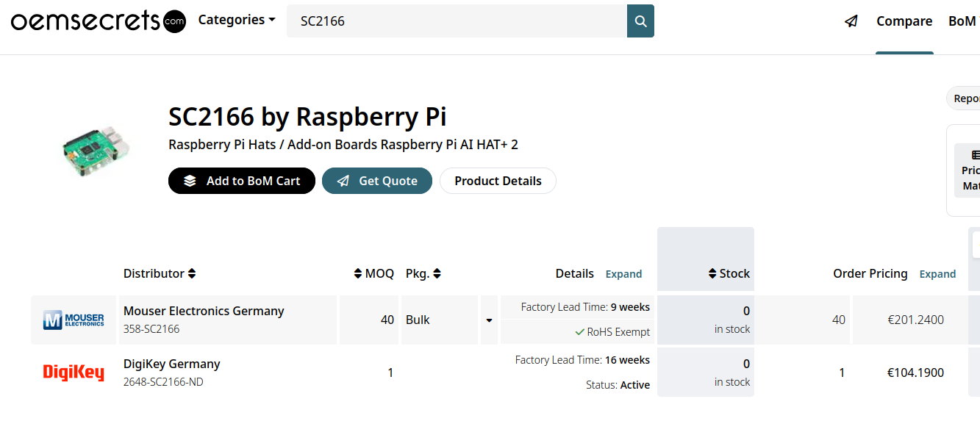Viewport: 980px width, 421px height.
Task: Expand the Details column
Action: (x=623, y=274)
